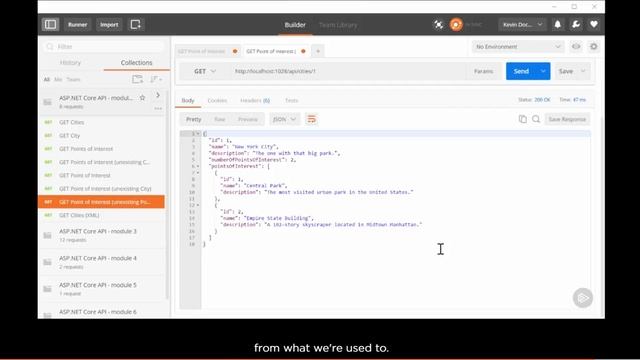Open response Cookies tab
The width and height of the screenshot is (640, 360).
tap(217, 100)
